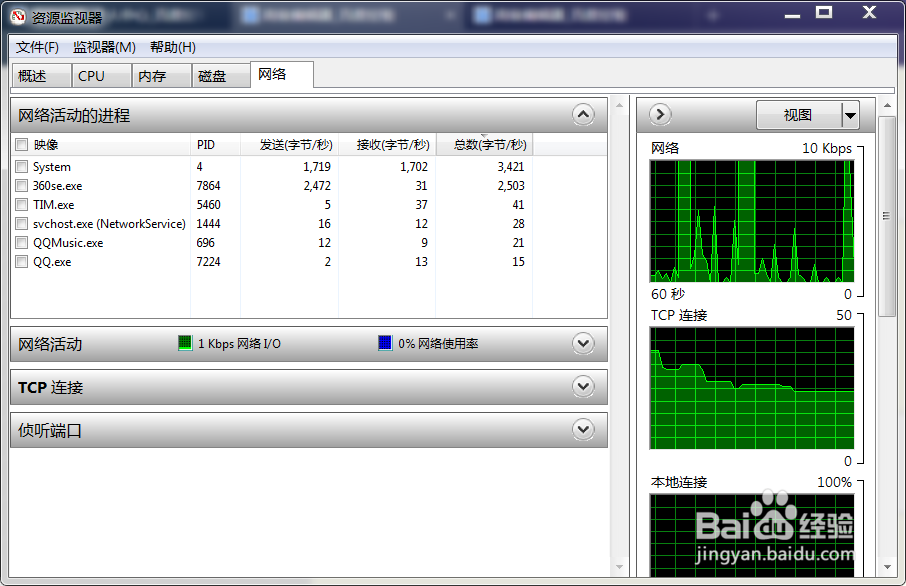Image resolution: width=906 pixels, height=586 pixels.
Task: Check the QQMusic.exe checkbox
Action: [x=21, y=243]
